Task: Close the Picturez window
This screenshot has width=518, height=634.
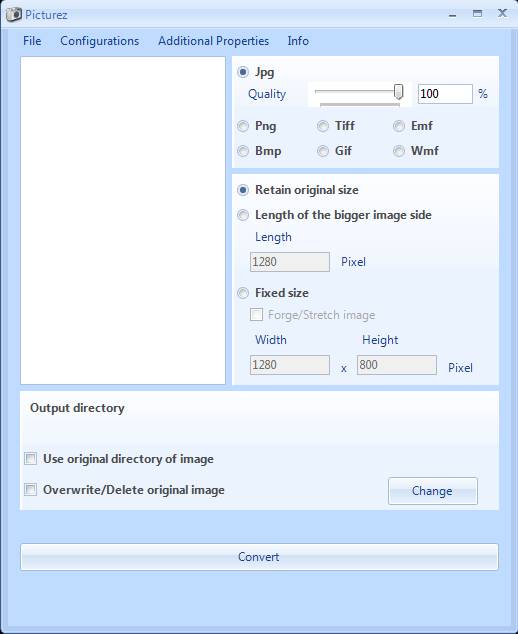Action: [x=502, y=13]
